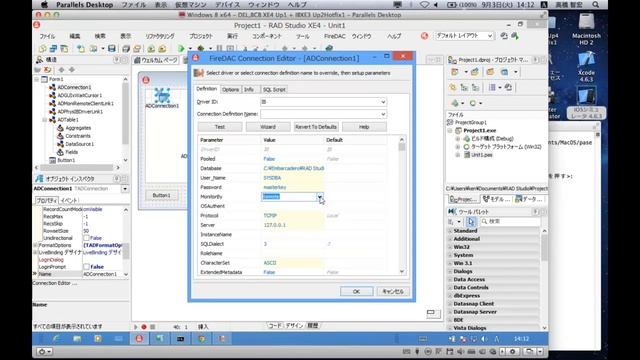Open the Object Inspector component selector dropdown

(x=125, y=189)
